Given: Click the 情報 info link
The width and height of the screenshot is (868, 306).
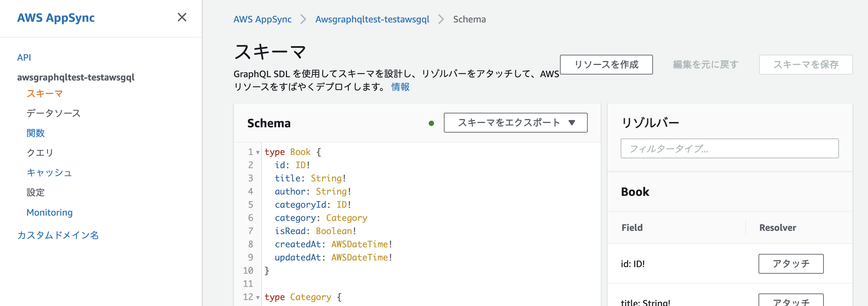Looking at the screenshot, I should [400, 87].
